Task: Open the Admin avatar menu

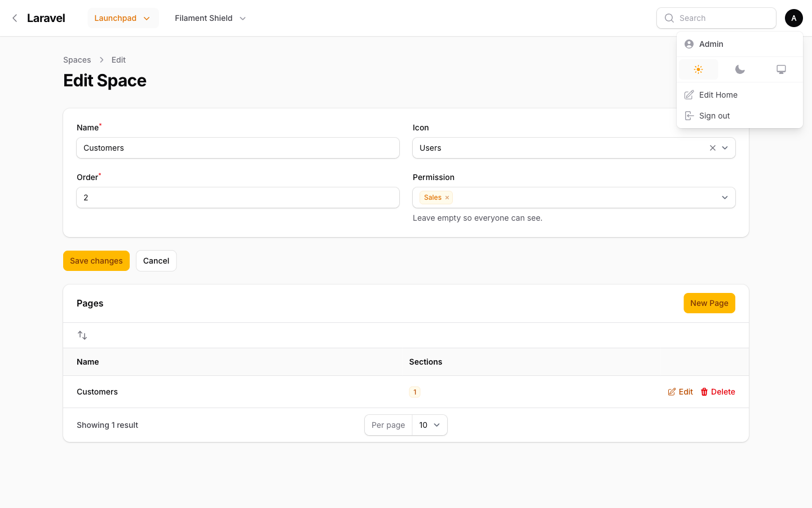Action: point(794,18)
